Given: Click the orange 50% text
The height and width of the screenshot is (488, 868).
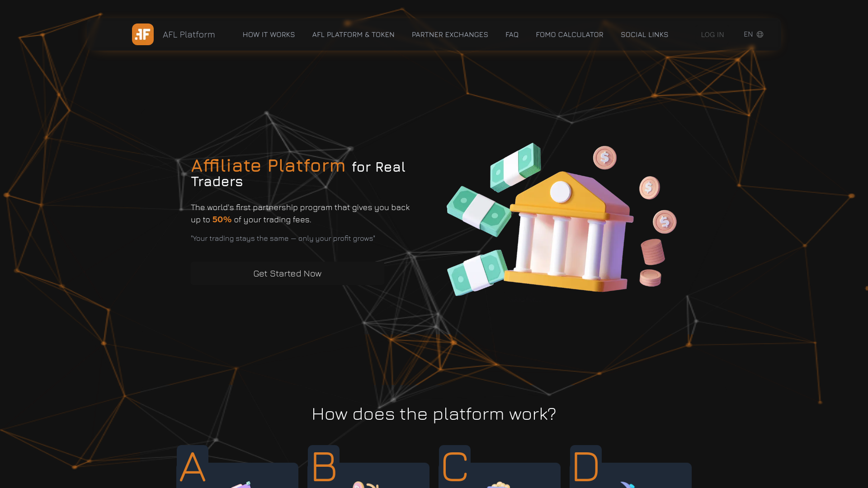Looking at the screenshot, I should 222,220.
